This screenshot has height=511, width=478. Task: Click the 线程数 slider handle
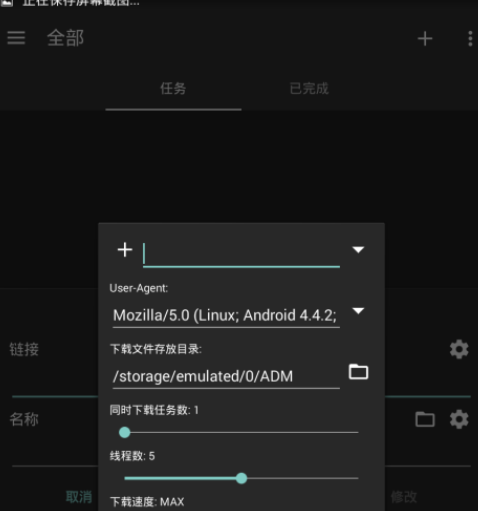241,478
